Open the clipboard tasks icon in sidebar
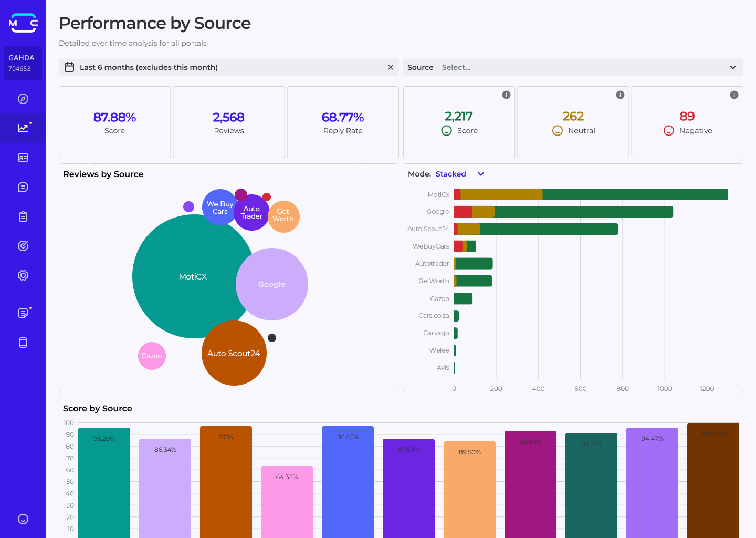 (23, 216)
